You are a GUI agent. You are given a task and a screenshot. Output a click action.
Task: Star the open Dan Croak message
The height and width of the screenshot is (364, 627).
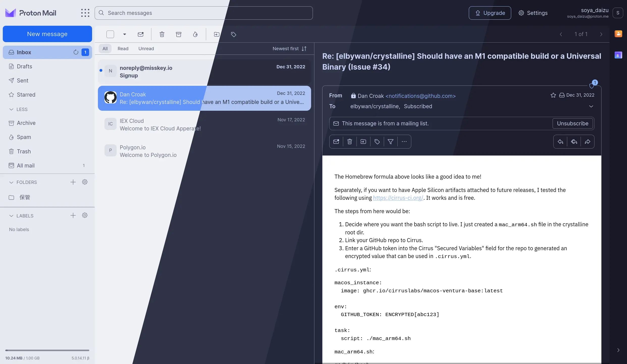pos(553,95)
